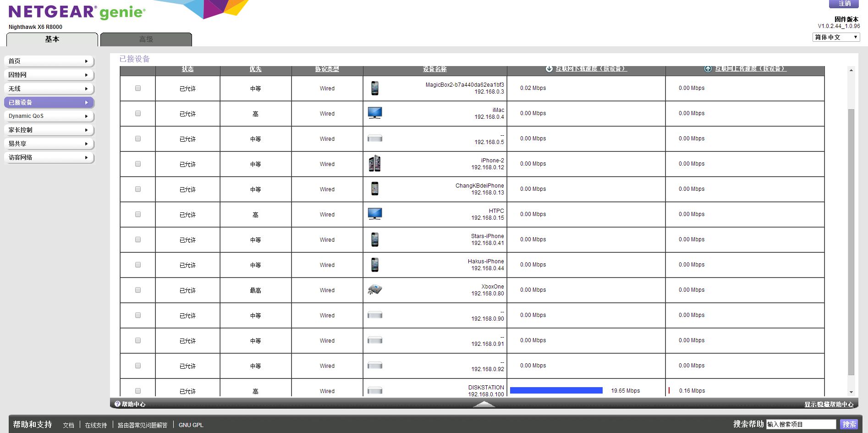Click the upload speed arrow icon in header
868x433 pixels.
pos(708,69)
